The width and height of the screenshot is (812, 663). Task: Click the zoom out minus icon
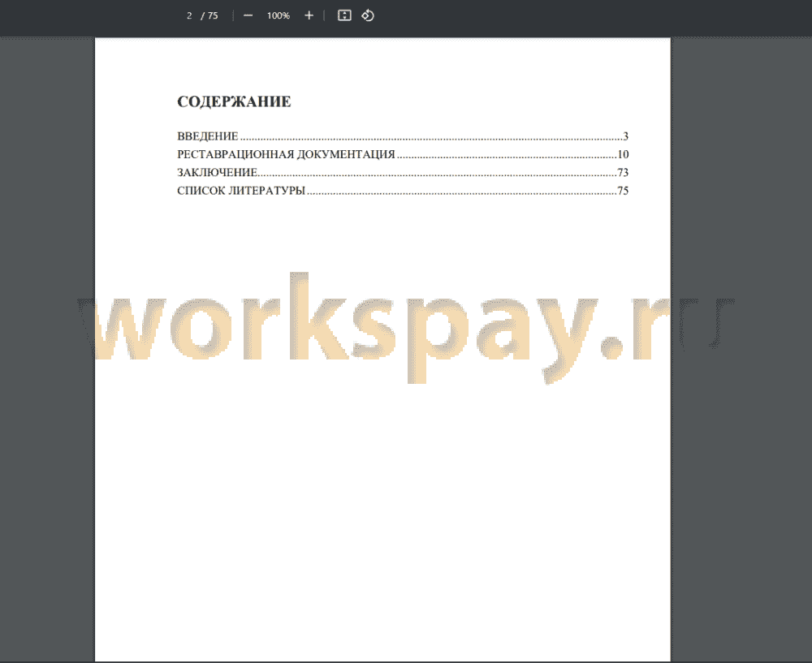tap(248, 15)
